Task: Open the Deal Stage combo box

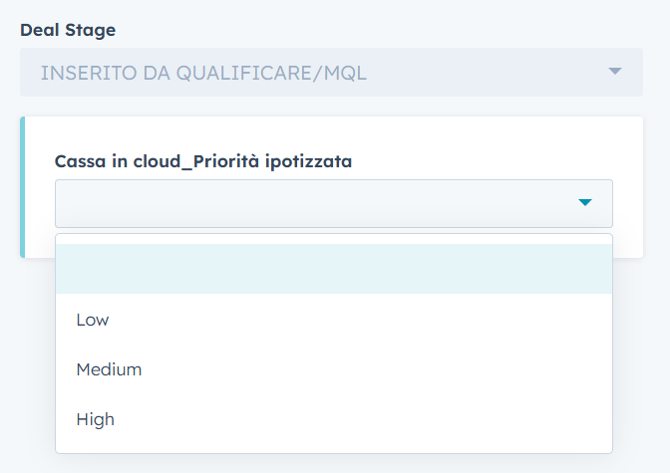Action: [331, 72]
